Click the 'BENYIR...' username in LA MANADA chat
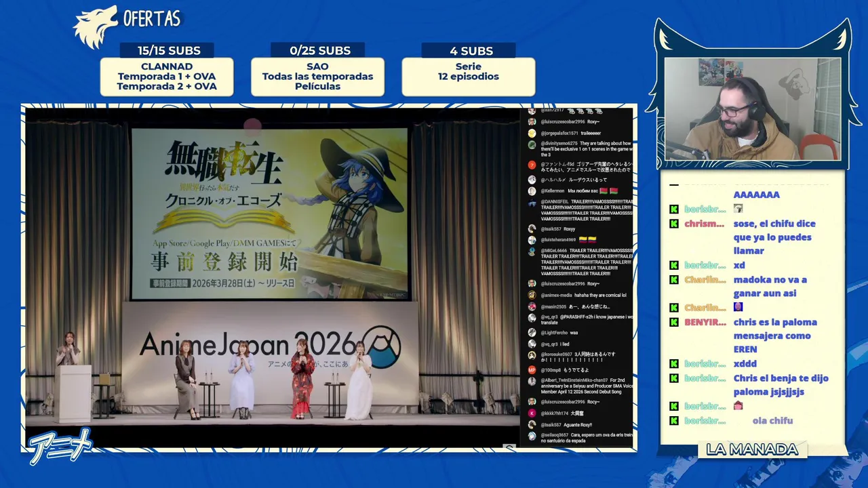868x488 pixels. coord(705,322)
